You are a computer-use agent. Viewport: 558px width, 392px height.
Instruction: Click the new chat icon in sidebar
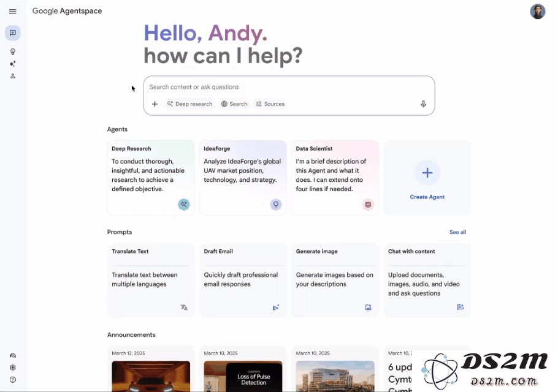coord(13,33)
